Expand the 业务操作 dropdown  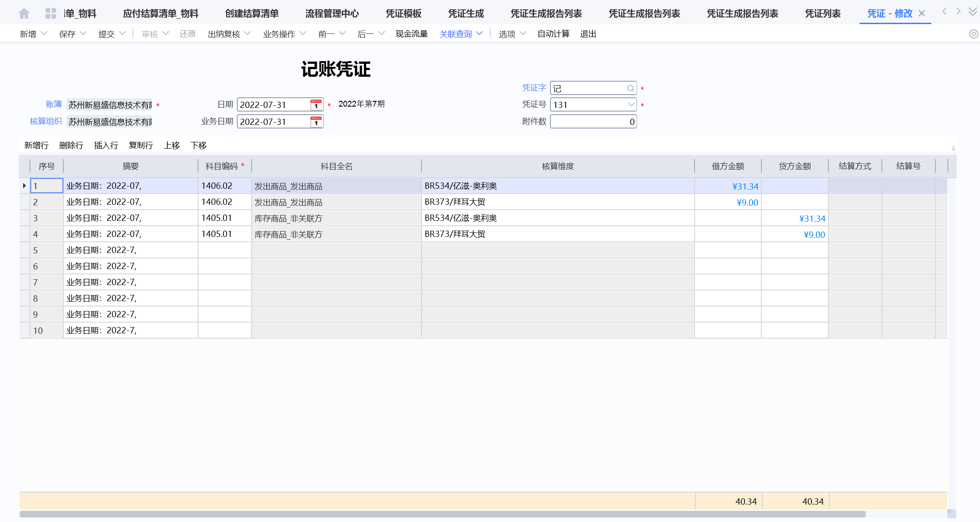click(302, 33)
